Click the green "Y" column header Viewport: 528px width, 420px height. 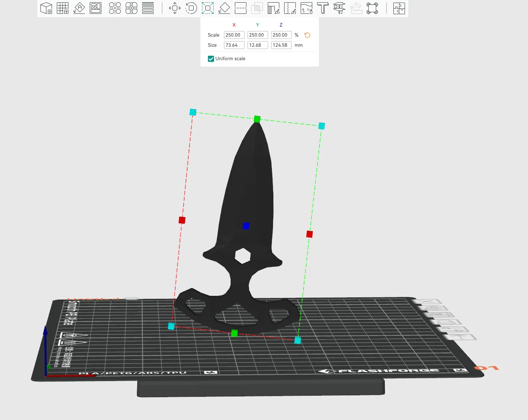click(258, 25)
